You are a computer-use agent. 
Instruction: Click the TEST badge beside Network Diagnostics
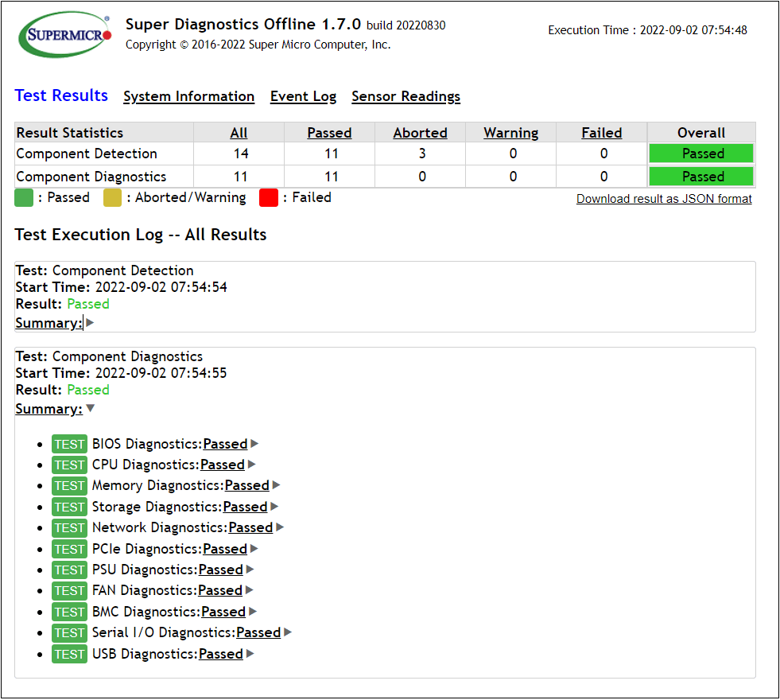(x=69, y=528)
